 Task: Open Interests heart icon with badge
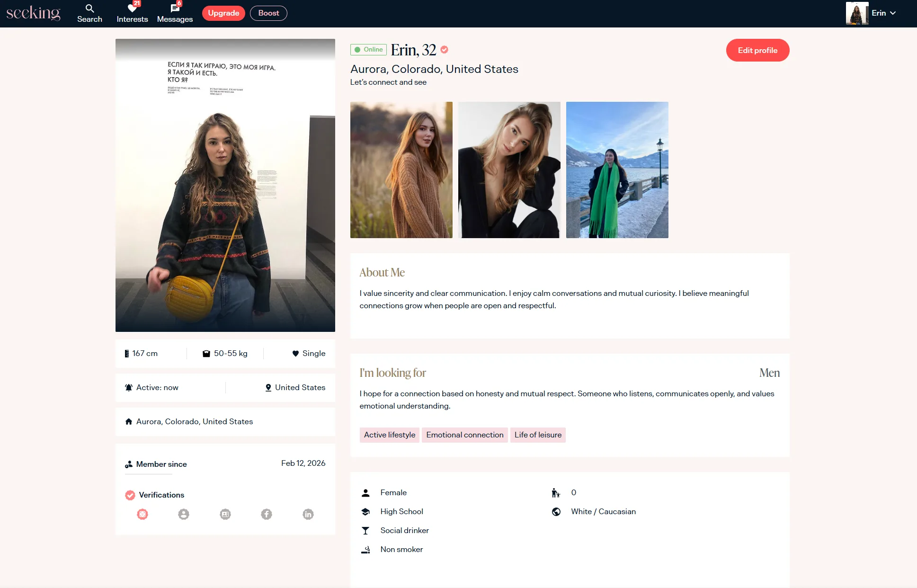(132, 9)
